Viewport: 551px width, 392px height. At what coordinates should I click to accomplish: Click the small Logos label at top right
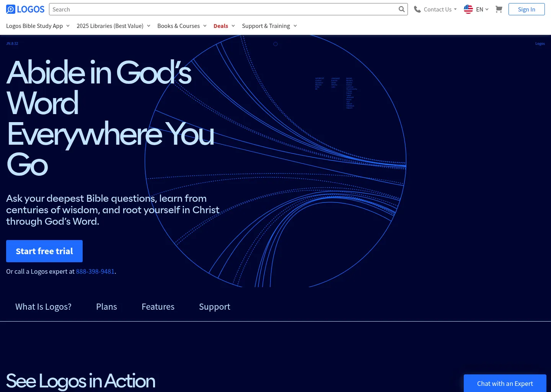pos(540,44)
